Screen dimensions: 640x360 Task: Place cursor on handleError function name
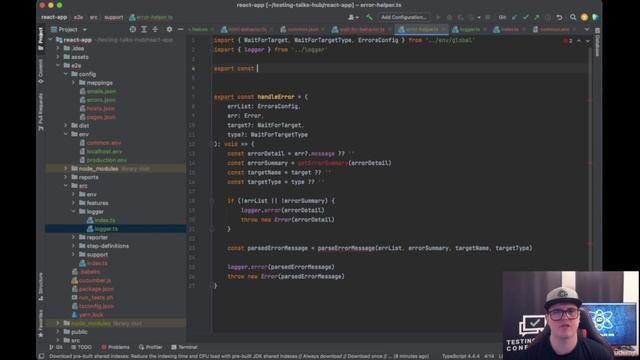click(x=276, y=97)
